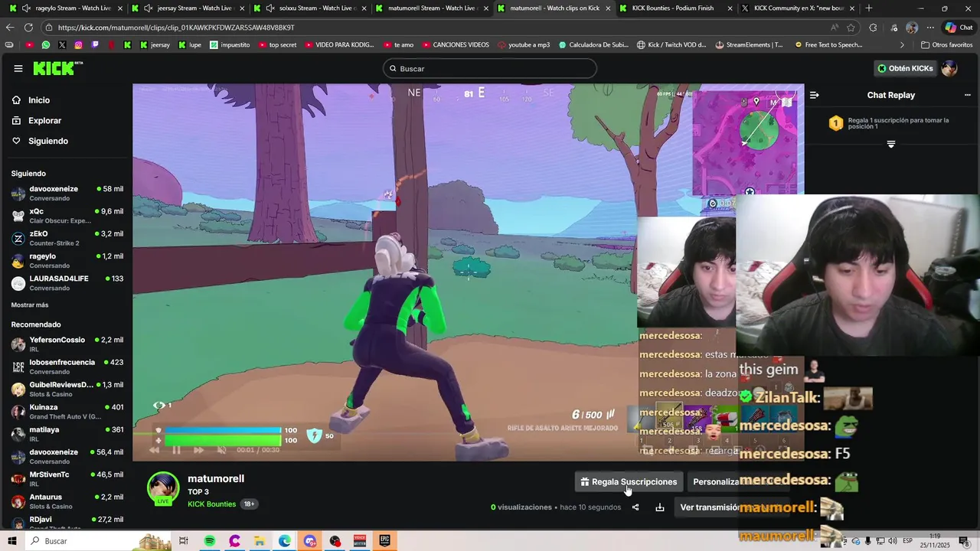Pause the clip playback
This screenshot has height=551, width=980.
coord(176,450)
